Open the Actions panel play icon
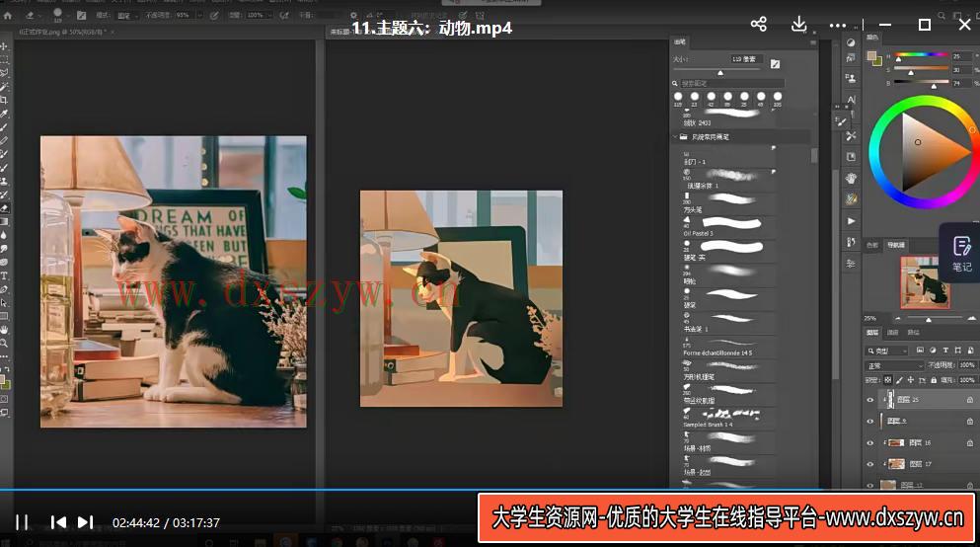 pyautogui.click(x=851, y=221)
